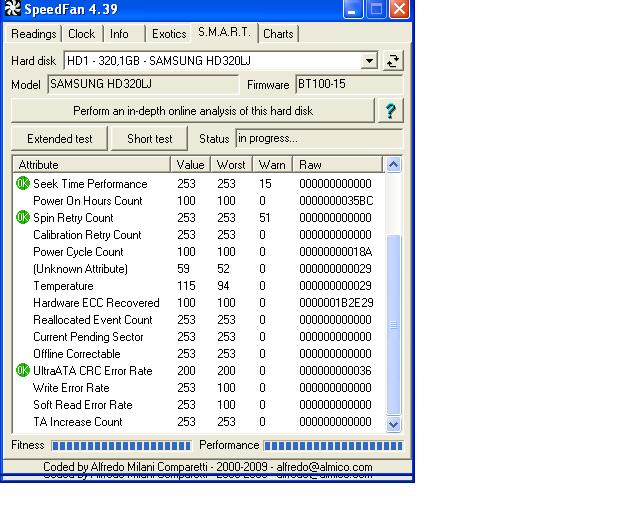
Task: Select the TA Increase Count row
Action: coord(199,421)
